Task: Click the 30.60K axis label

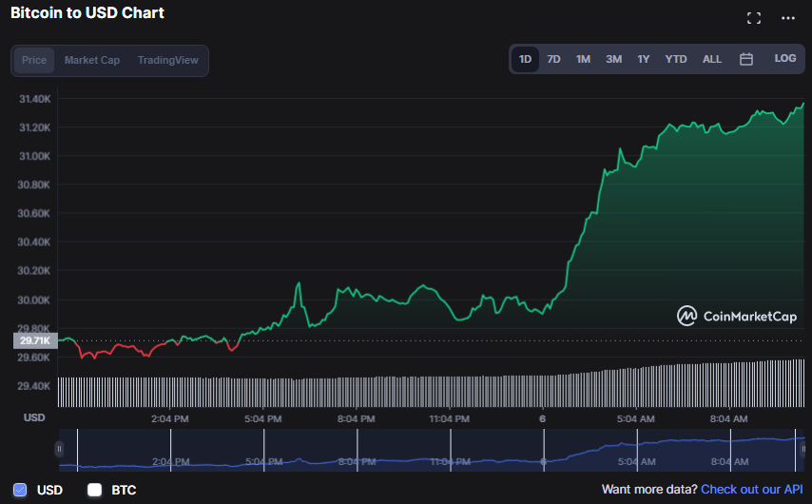Action: click(34, 213)
